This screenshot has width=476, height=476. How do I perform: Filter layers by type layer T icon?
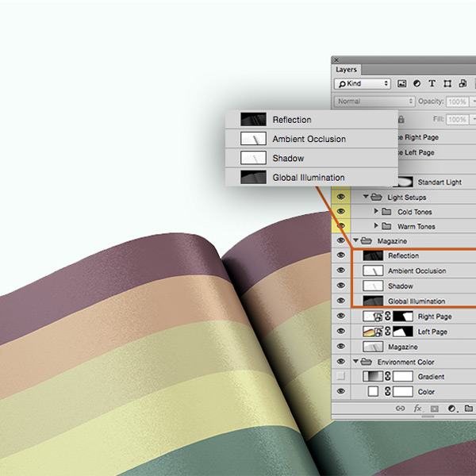[x=432, y=84]
